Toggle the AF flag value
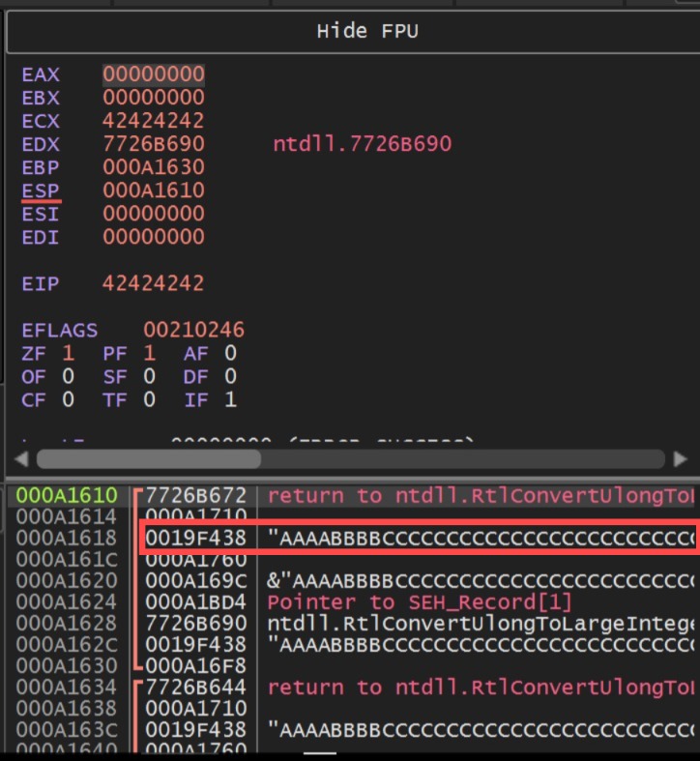The width and height of the screenshot is (700, 761). pos(230,353)
